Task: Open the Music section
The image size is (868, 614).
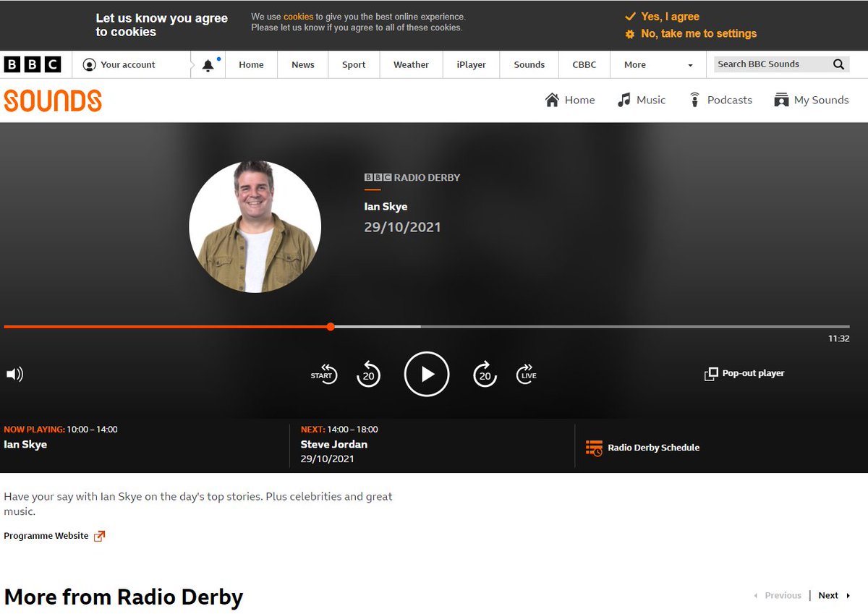Action: (642, 100)
